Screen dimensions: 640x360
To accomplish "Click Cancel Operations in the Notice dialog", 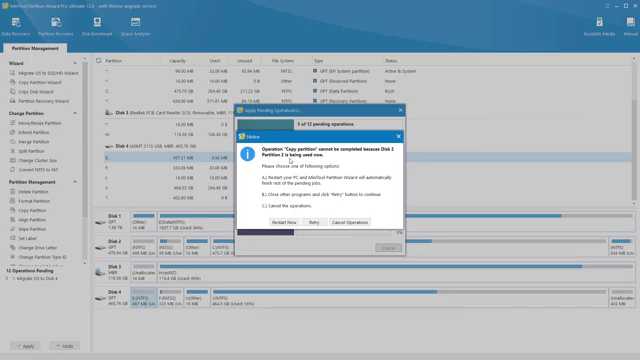I will [x=350, y=222].
